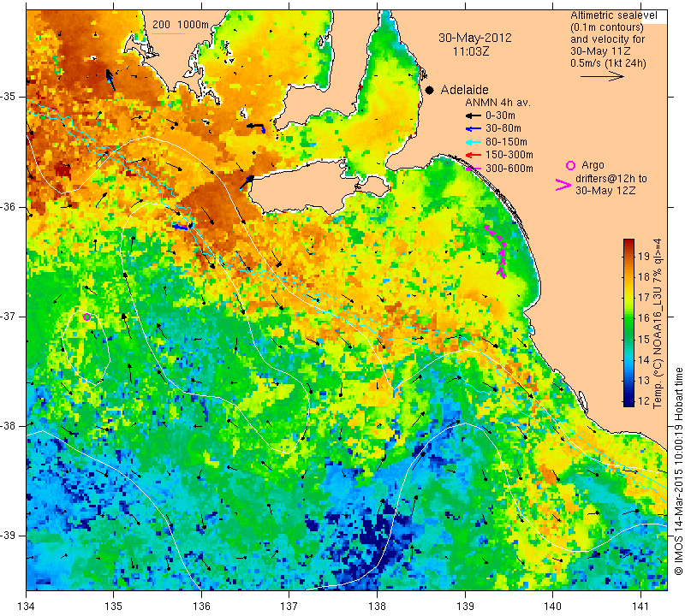Click the 136 longitude axis label
The height and width of the screenshot is (616, 685).
click(x=201, y=607)
